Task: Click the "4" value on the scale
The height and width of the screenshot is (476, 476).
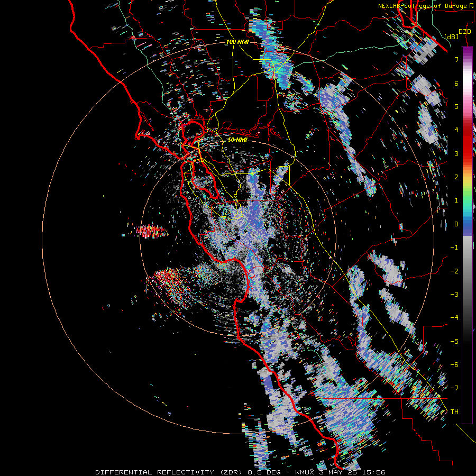Action: (456, 130)
